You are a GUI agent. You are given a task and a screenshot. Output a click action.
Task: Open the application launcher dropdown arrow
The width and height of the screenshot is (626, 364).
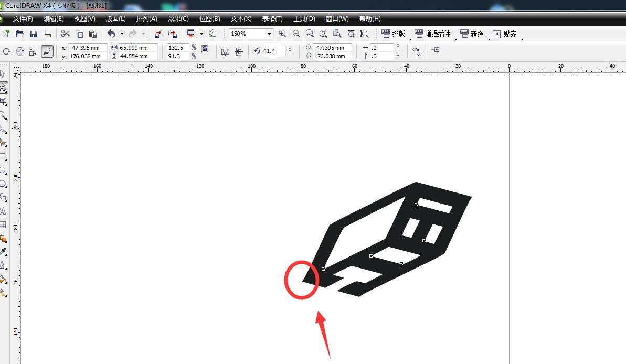point(201,34)
